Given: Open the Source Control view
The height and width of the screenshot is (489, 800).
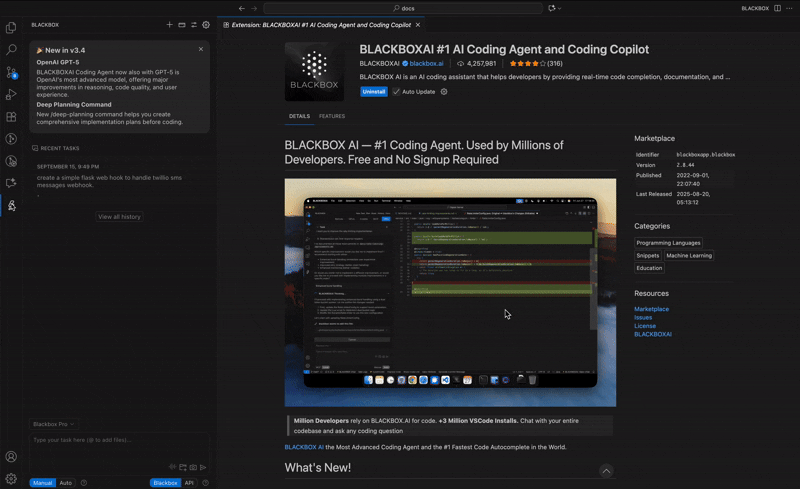Looking at the screenshot, I should point(11,72).
